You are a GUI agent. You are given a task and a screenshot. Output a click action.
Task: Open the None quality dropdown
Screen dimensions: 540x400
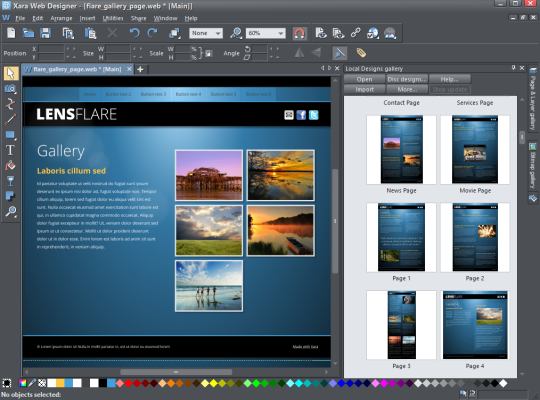[x=206, y=33]
